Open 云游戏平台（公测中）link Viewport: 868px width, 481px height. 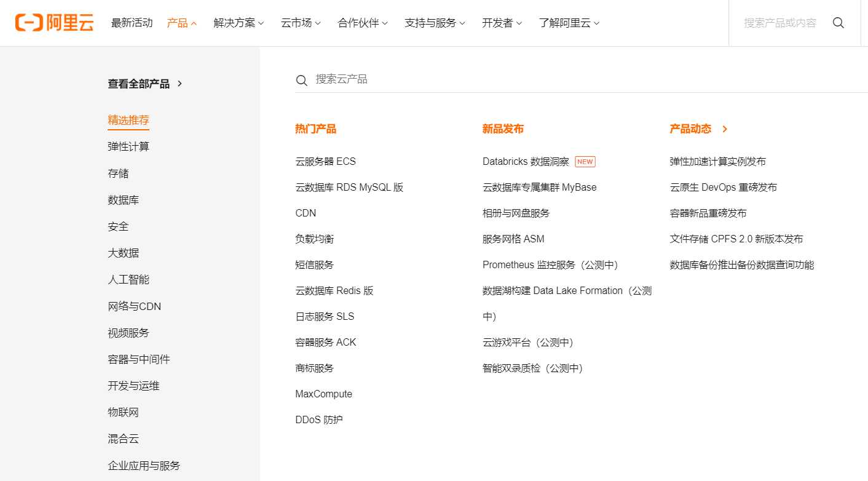(528, 343)
